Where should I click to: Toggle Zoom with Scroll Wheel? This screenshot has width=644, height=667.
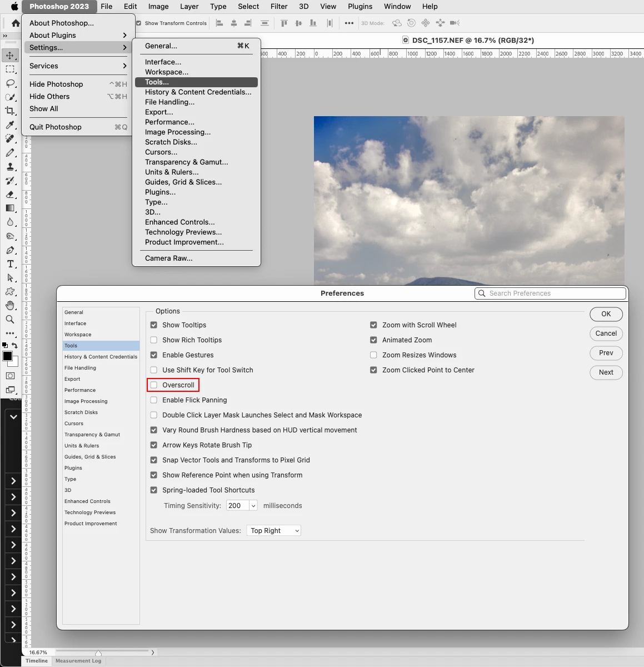(x=373, y=325)
